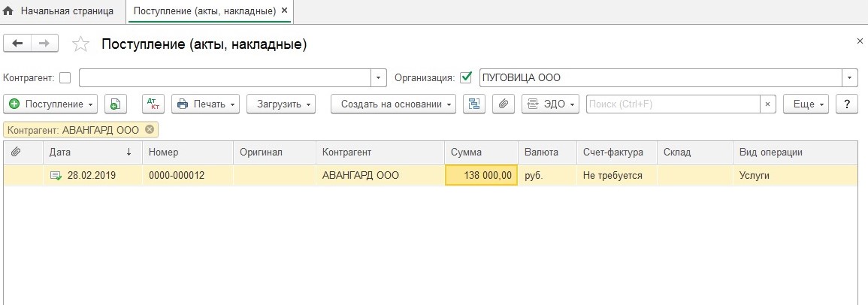Expand the Контрагент field dropdown

coord(378,78)
